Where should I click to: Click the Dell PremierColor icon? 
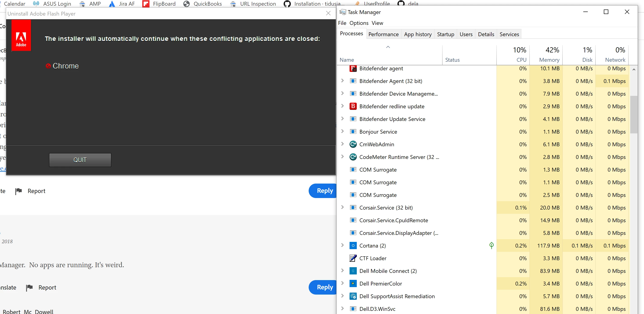point(353,283)
